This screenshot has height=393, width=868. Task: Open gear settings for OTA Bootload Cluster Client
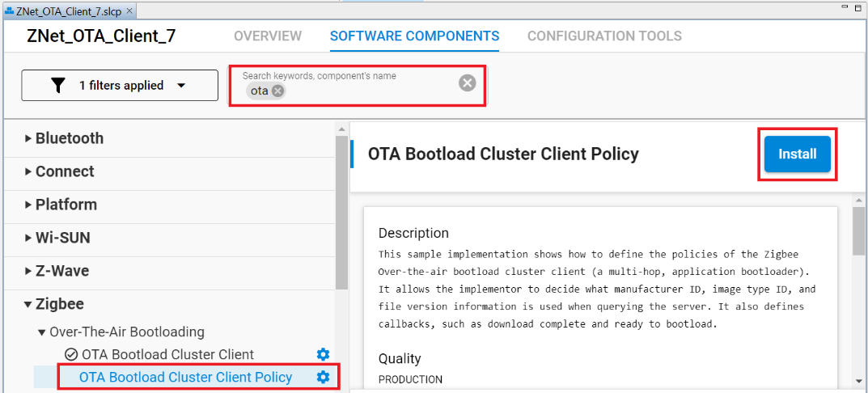pos(323,354)
